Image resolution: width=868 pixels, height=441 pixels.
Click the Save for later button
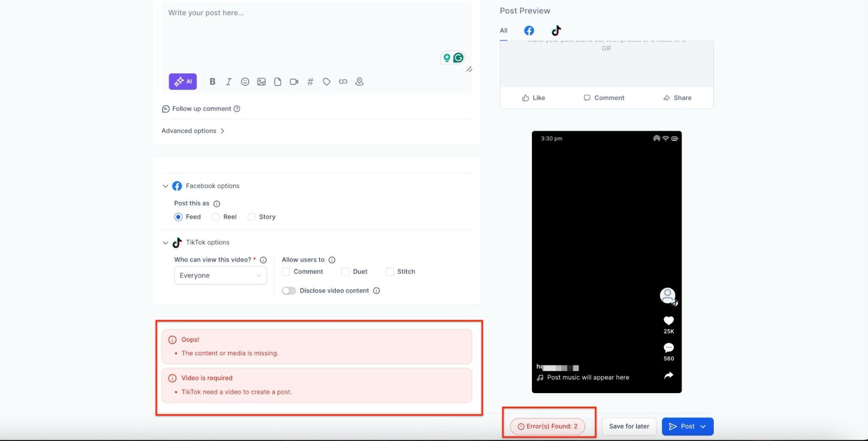(x=629, y=426)
